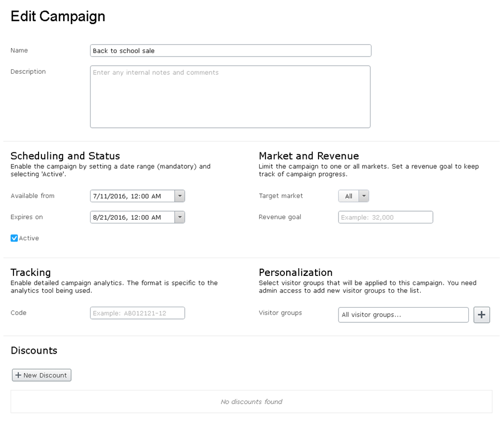This screenshot has width=504, height=429.
Task: Click the plus icon beside Visitor groups
Action: (x=482, y=315)
